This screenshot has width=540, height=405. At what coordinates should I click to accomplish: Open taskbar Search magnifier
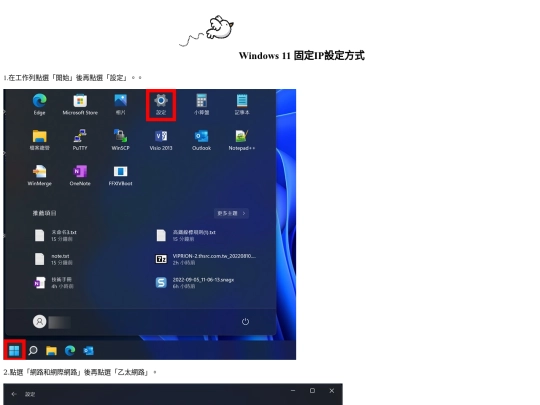[x=33, y=351]
